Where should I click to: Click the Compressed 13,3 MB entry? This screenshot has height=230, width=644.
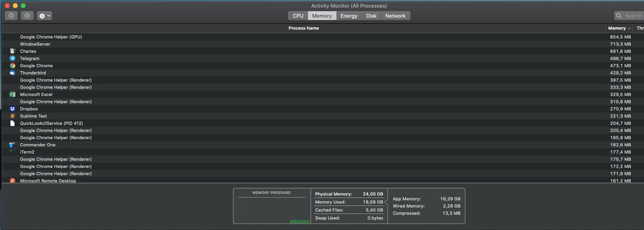click(x=427, y=213)
